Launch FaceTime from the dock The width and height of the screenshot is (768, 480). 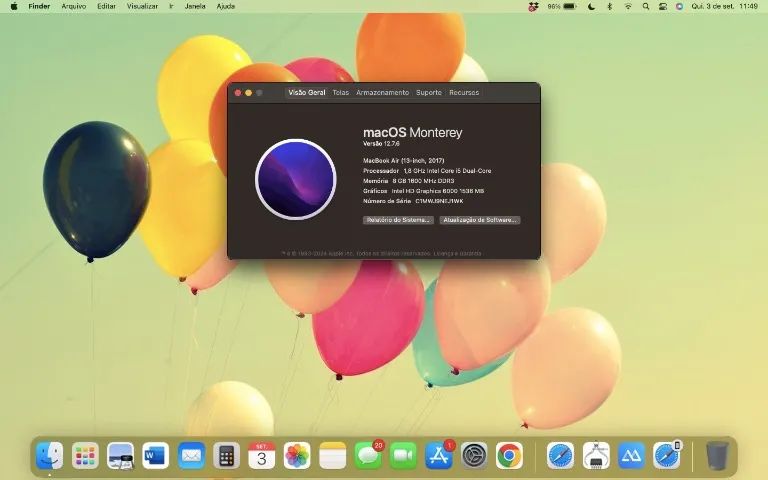tap(403, 456)
